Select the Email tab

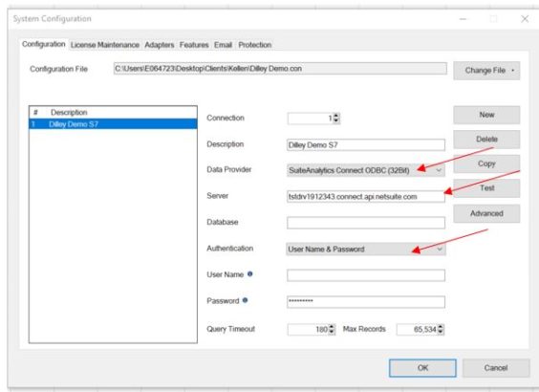point(223,45)
